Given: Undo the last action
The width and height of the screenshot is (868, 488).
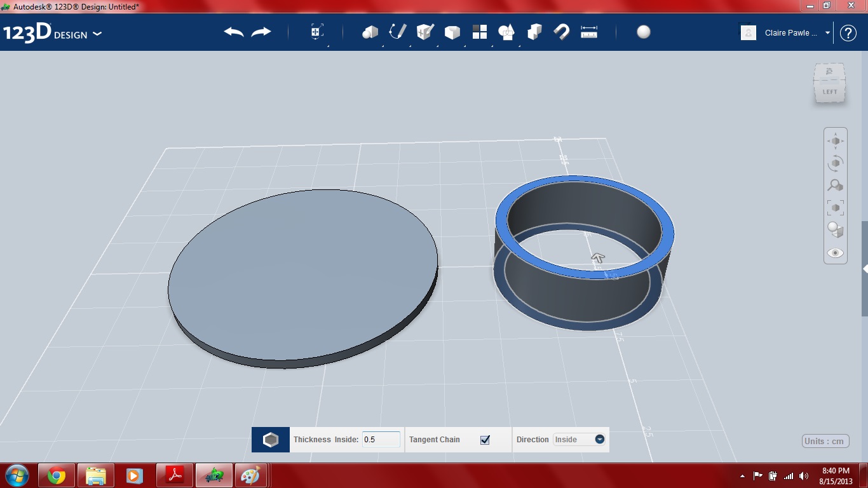Looking at the screenshot, I should pos(234,32).
